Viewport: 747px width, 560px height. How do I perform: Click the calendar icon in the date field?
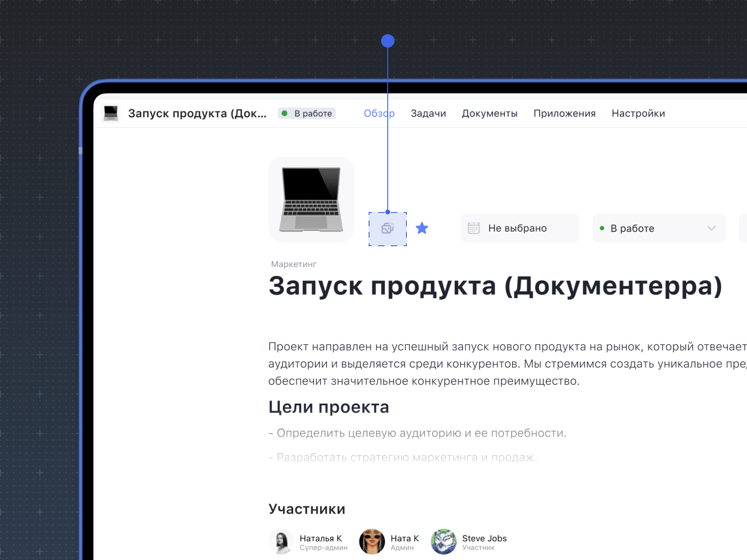pos(474,228)
